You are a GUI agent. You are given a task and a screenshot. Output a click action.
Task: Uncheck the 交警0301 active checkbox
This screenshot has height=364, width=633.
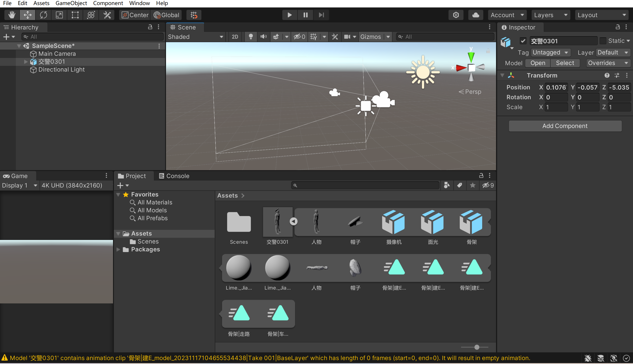coord(523,41)
